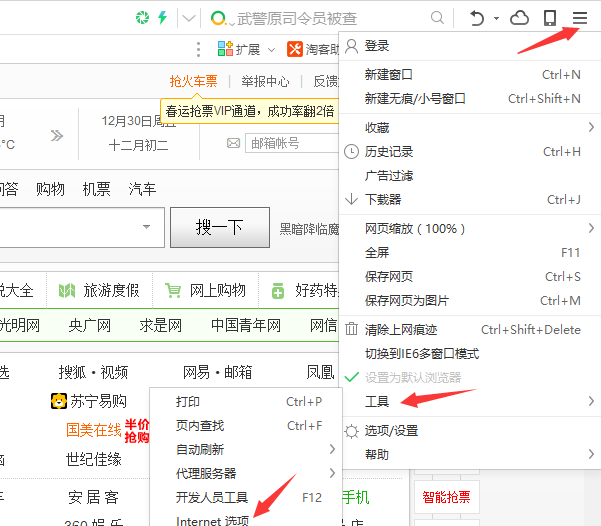Expand 网页缩放 (100%) submenu

pos(470,228)
